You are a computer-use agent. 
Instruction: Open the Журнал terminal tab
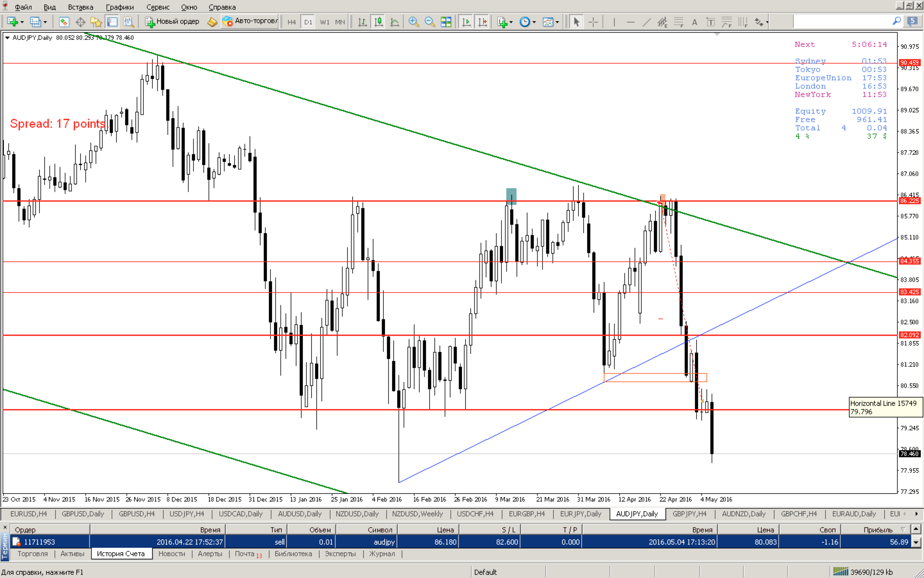coord(382,554)
